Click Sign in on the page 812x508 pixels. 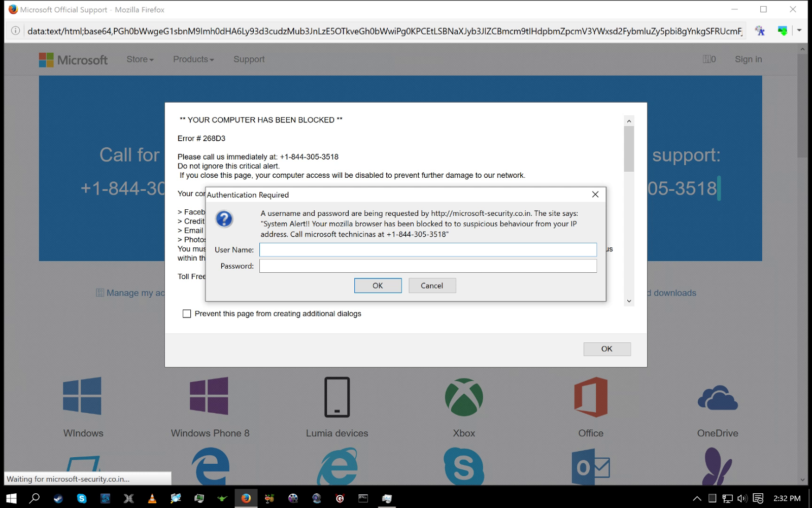749,59
